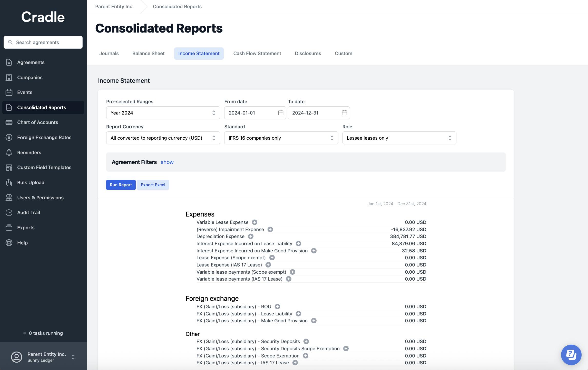Expand (Reverse) Impairment Expense details
The width and height of the screenshot is (588, 370).
click(270, 229)
